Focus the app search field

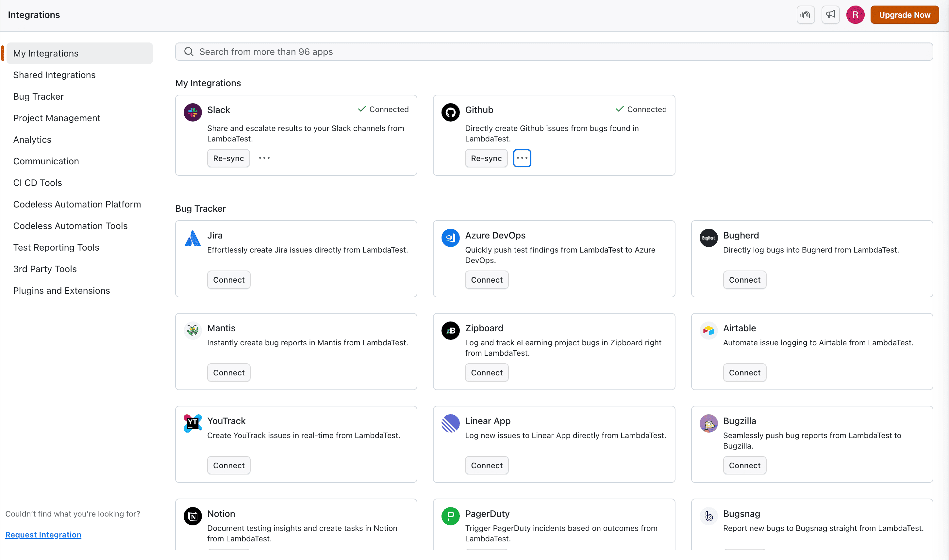click(553, 52)
